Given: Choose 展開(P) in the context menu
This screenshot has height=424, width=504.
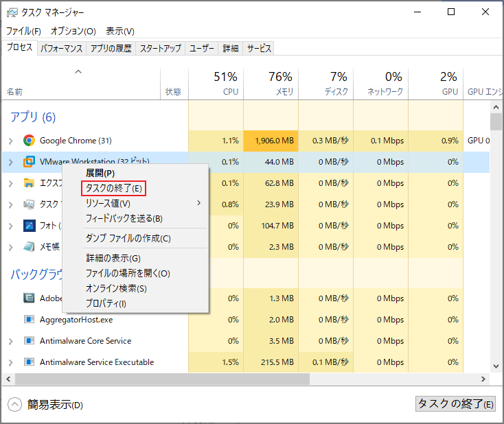Looking at the screenshot, I should click(x=136, y=173).
